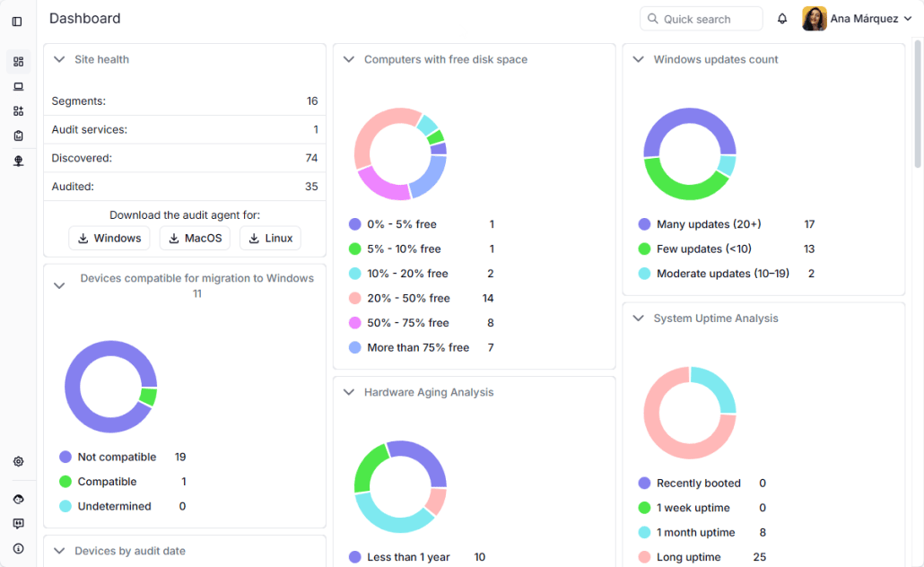Viewport: 924px width, 567px height.
Task: Select 'Moderate updates (10–19)' legend label
Action: 722,274
